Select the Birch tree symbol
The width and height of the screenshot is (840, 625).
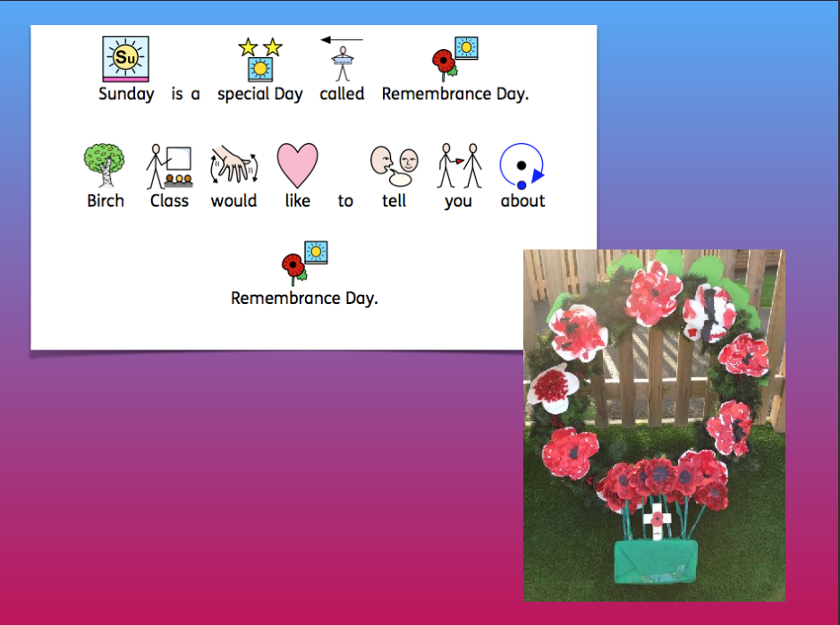pos(104,165)
